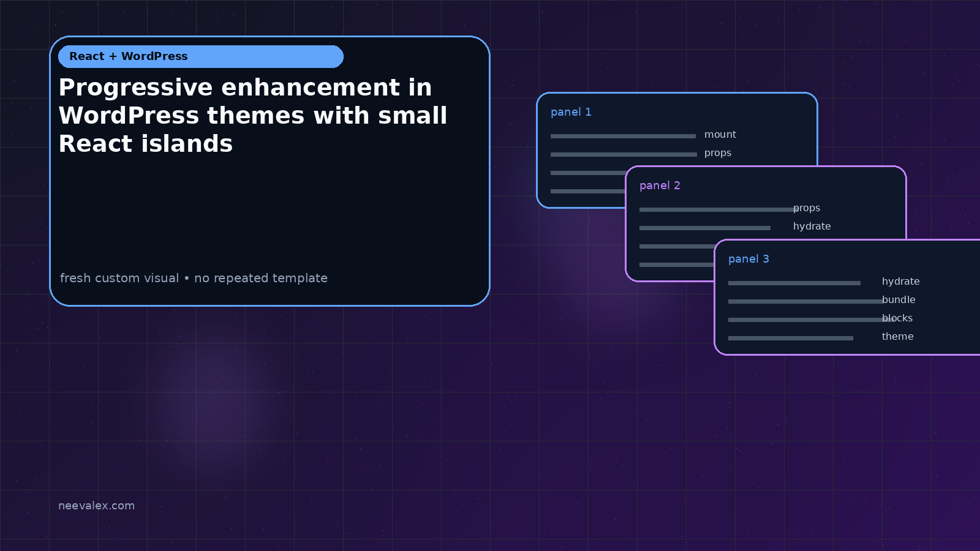Click the 'props' label in panel 2
Screen dimensions: 980x551
[x=807, y=208]
